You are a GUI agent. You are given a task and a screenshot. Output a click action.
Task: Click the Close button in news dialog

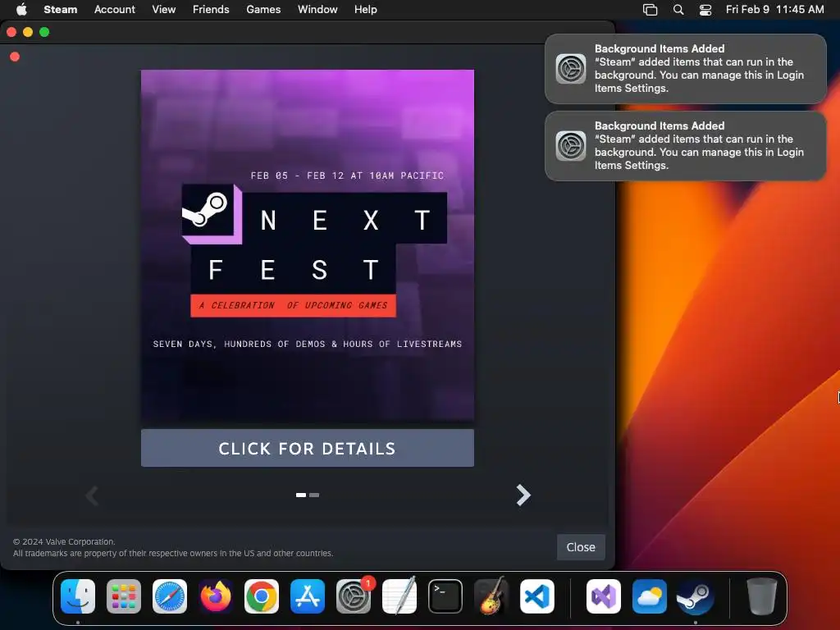coord(581,547)
